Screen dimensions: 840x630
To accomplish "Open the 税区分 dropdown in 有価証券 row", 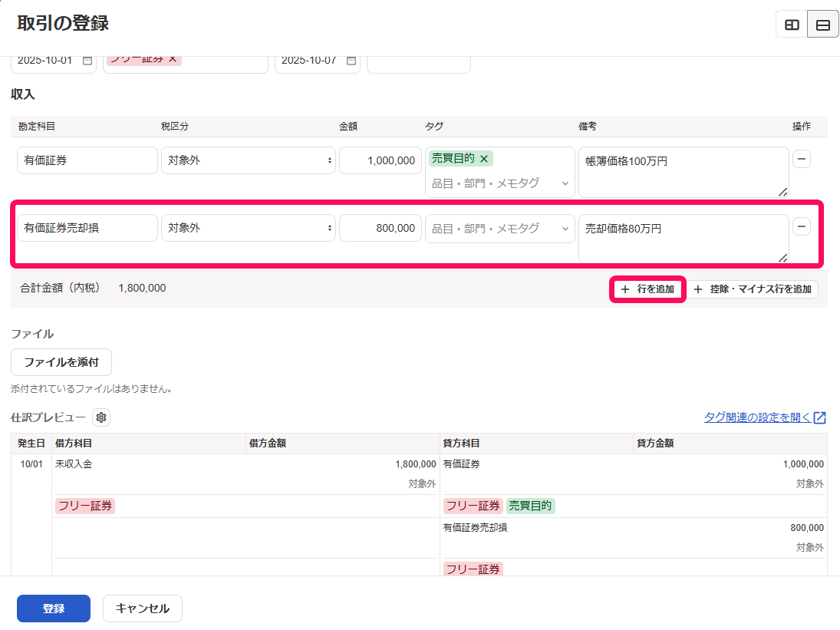I will point(249,160).
